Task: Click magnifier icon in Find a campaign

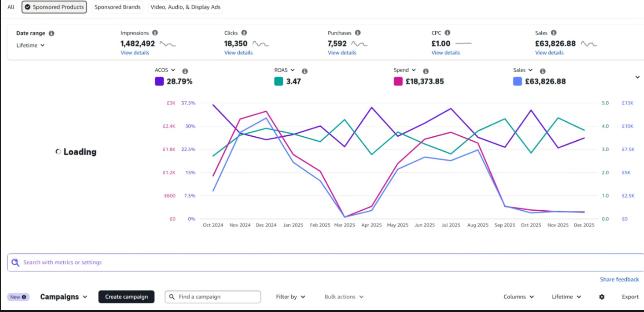Action: pyautogui.click(x=172, y=297)
